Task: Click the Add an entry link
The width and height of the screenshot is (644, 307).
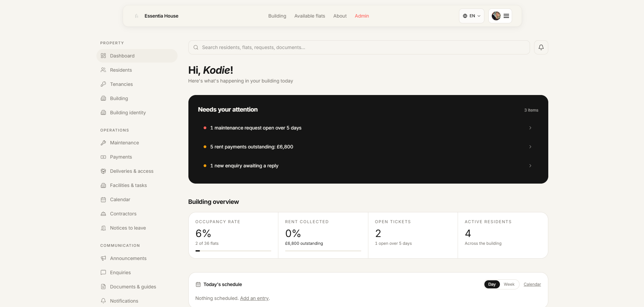Action: (254, 298)
